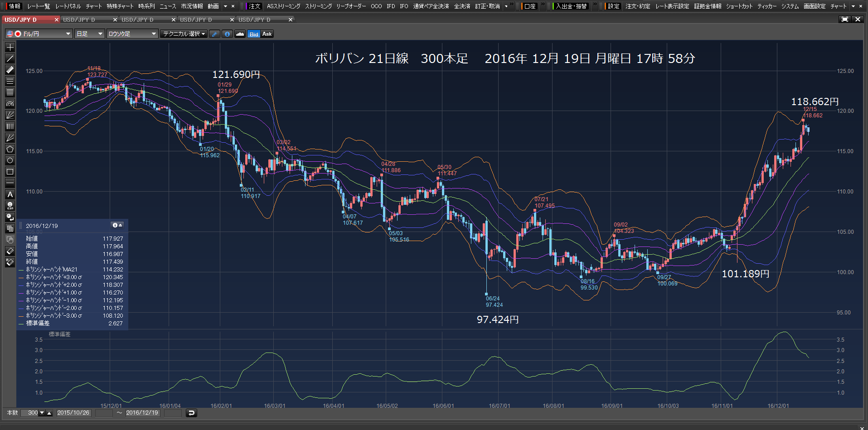The width and height of the screenshot is (868, 430).
Task: Click the area chart icon in toolbar
Action: pos(240,34)
